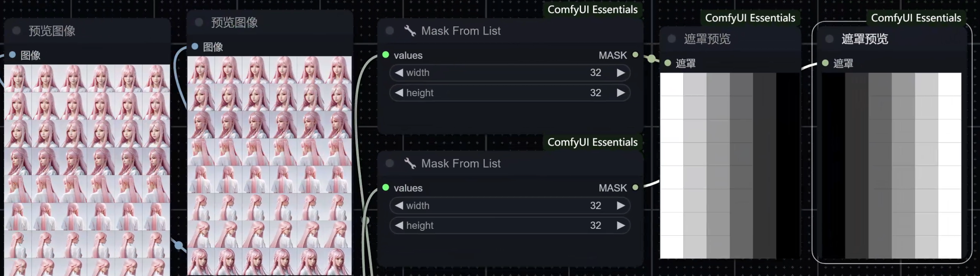Decrease height on upper Mask From List
980x276 pixels.
pyautogui.click(x=399, y=92)
